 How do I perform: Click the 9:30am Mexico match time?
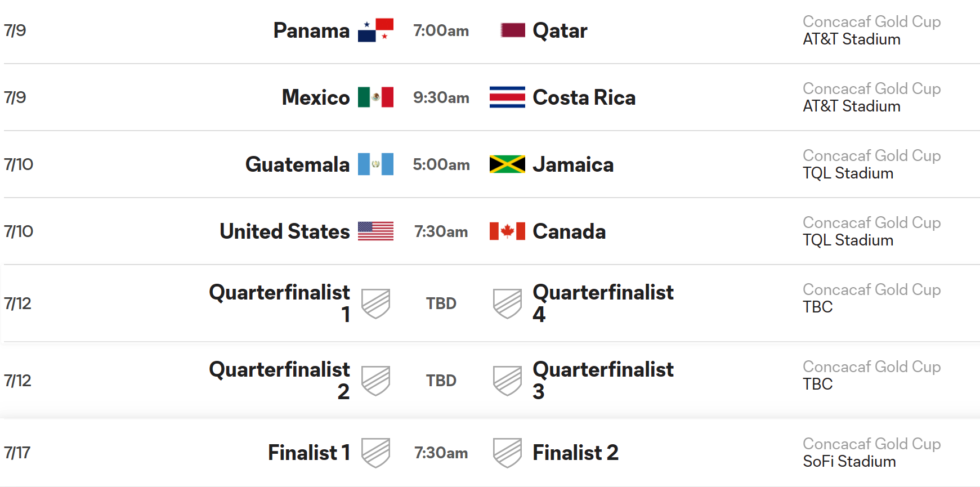[441, 97]
